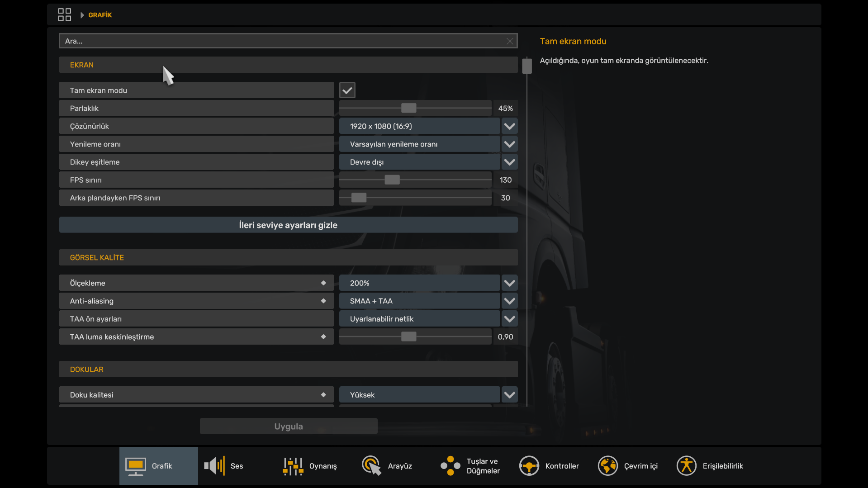Select the Çözünürlük row label
Viewport: 868px width, 488px height.
196,126
